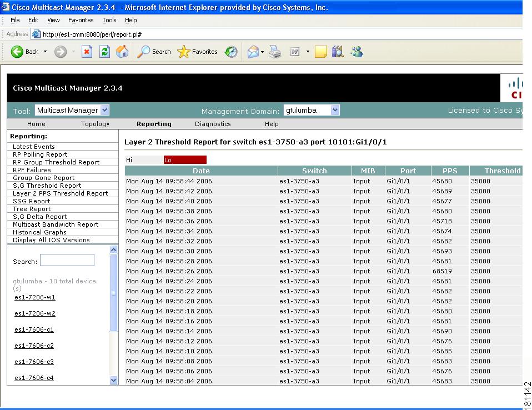This screenshot has height=410, width=532.
Task: Open the Favorites menu
Action: coord(81,21)
